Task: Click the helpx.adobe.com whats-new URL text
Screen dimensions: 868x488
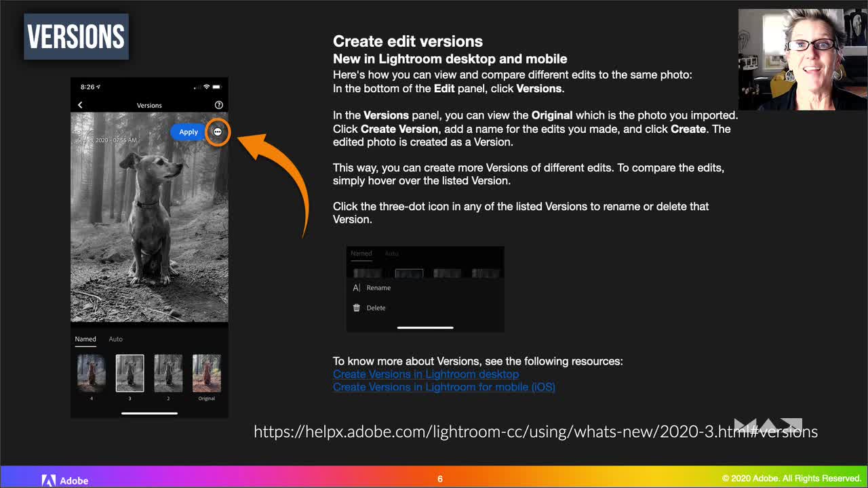Action: (x=536, y=431)
